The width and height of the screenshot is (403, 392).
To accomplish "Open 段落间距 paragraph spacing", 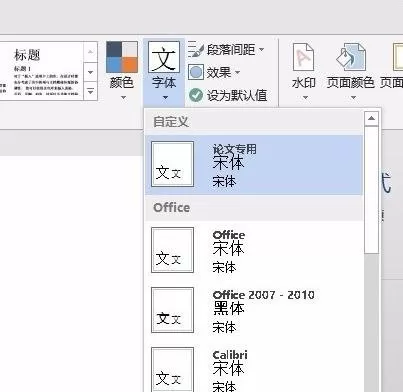I will coord(226,50).
